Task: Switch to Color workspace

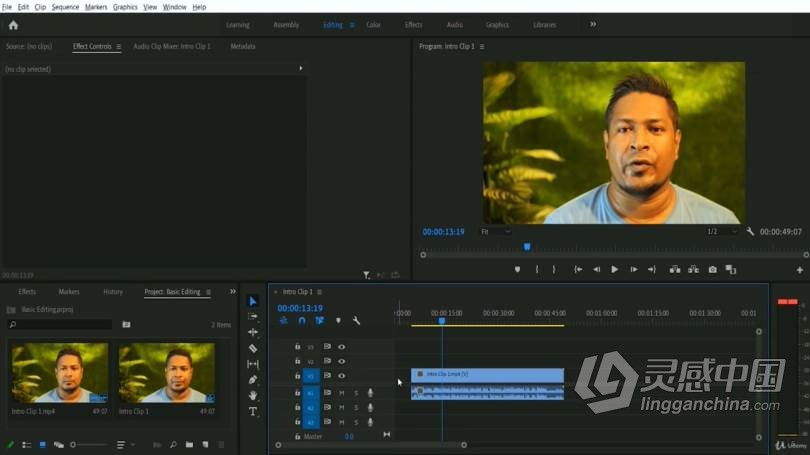Action: coord(373,25)
